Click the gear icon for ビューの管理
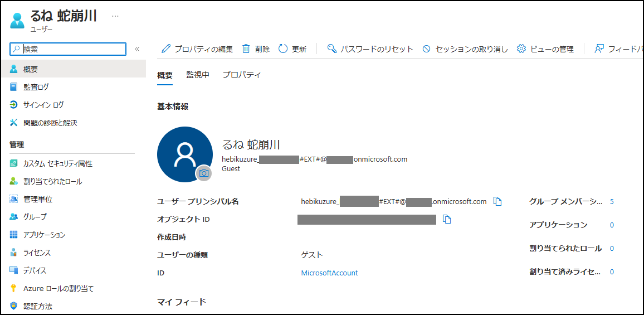Viewport: 644px width, 315px height. (x=521, y=49)
